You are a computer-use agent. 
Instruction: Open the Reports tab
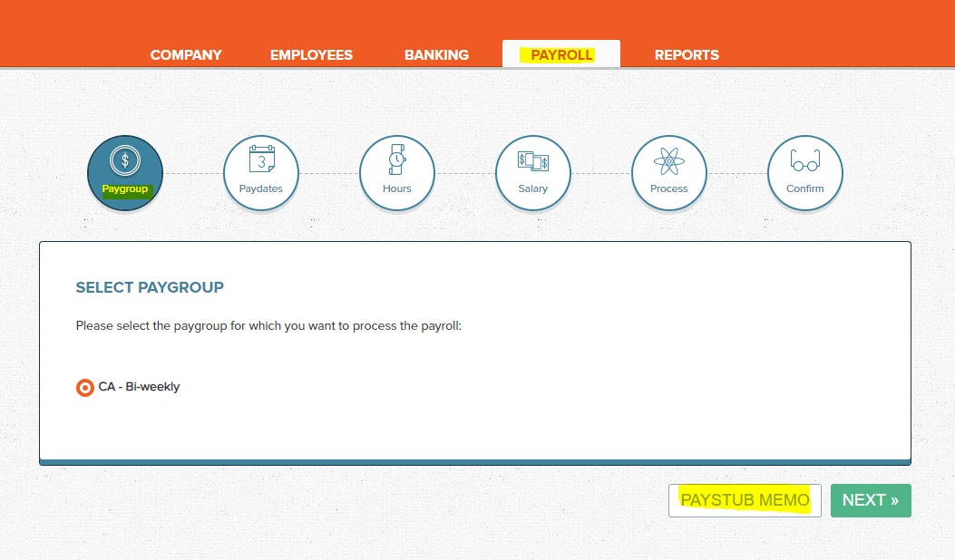[687, 54]
